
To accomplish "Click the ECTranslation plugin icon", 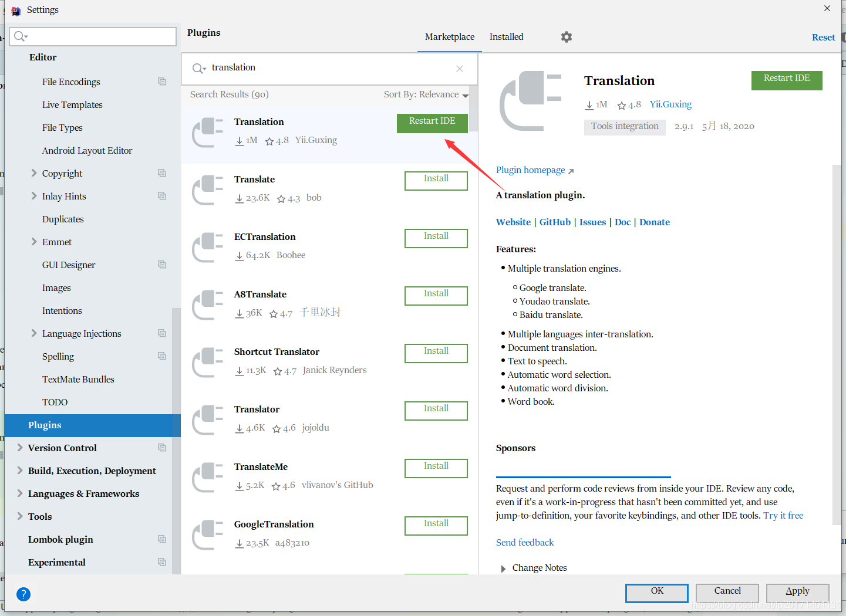I will pos(208,248).
